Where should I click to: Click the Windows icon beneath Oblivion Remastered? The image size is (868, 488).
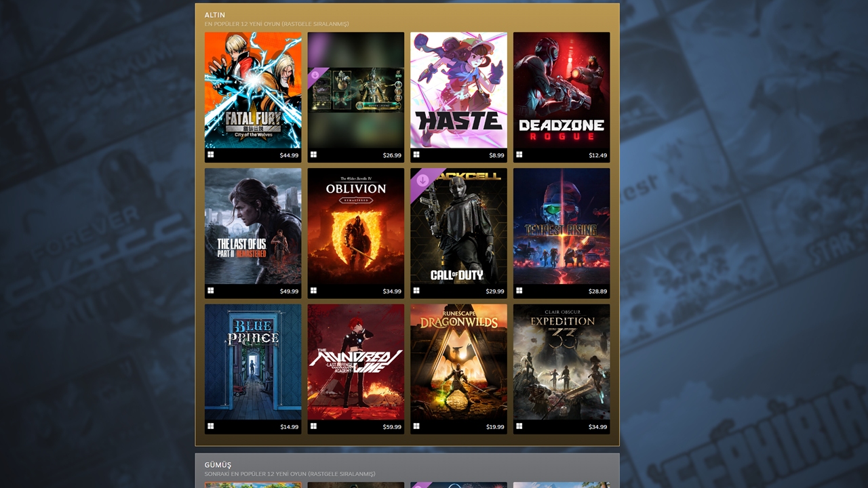point(314,291)
